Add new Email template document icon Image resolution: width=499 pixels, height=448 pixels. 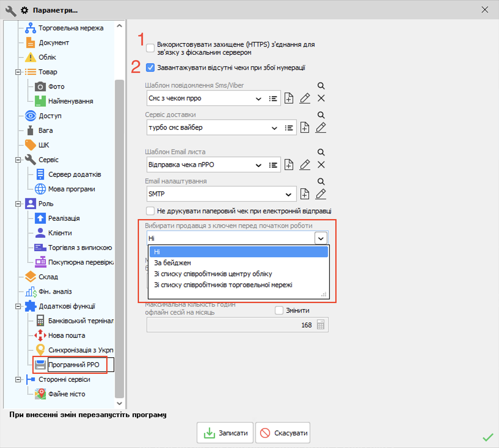tap(289, 165)
